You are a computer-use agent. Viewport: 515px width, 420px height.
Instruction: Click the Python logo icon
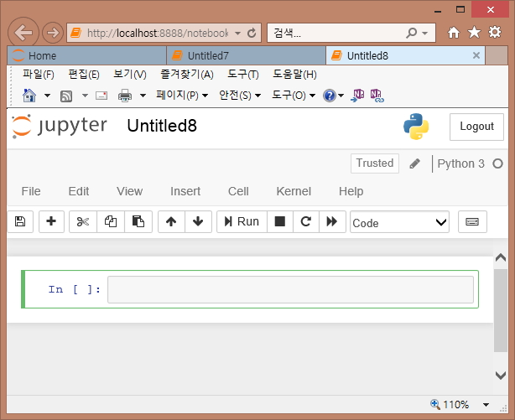[416, 127]
